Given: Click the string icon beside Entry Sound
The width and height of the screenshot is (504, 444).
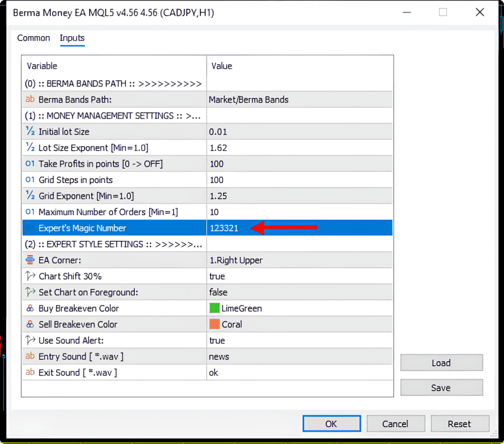Looking at the screenshot, I should click(30, 356).
